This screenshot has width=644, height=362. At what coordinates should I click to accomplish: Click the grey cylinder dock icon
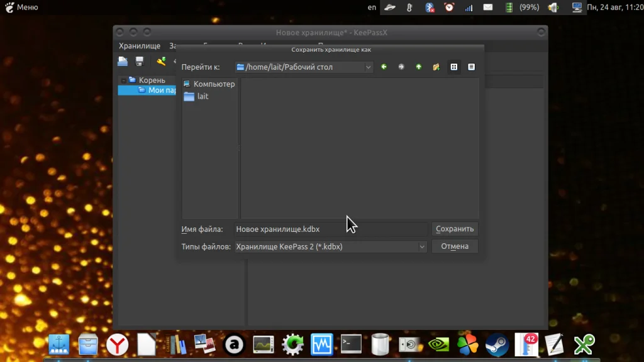pyautogui.click(x=380, y=344)
